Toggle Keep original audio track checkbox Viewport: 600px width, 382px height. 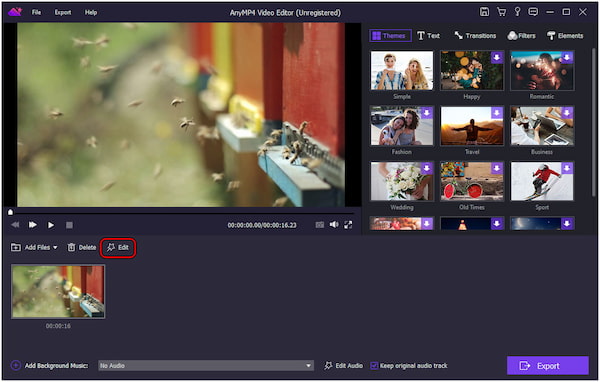pyautogui.click(x=374, y=366)
